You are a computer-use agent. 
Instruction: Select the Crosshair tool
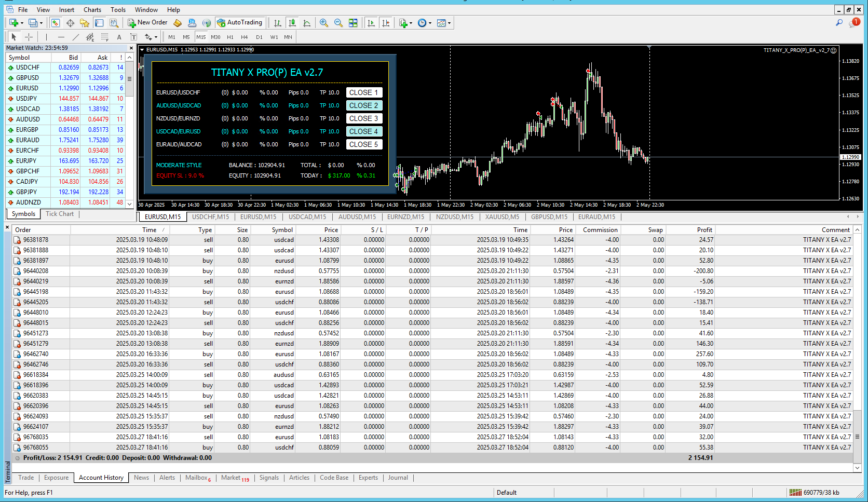(x=29, y=37)
